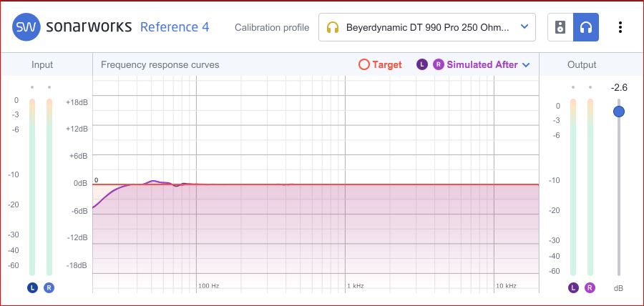The width and height of the screenshot is (644, 306).
Task: Expand the Simulated After curve menu
Action: [526, 65]
